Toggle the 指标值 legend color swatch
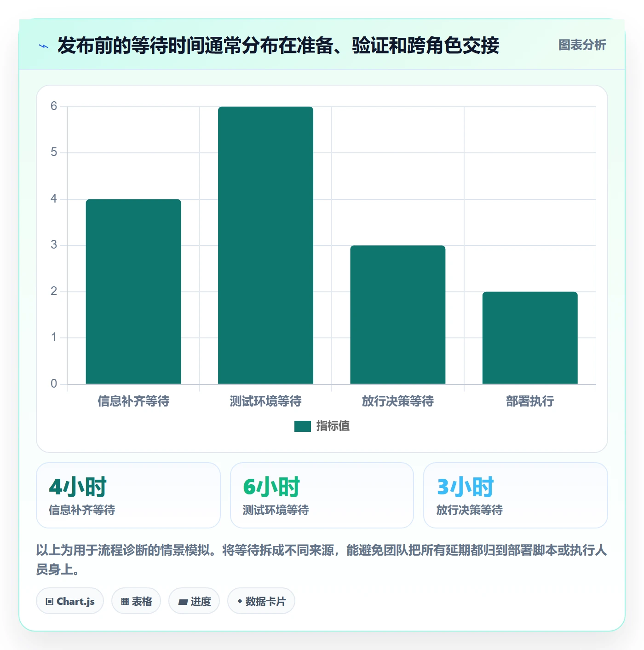 (303, 426)
